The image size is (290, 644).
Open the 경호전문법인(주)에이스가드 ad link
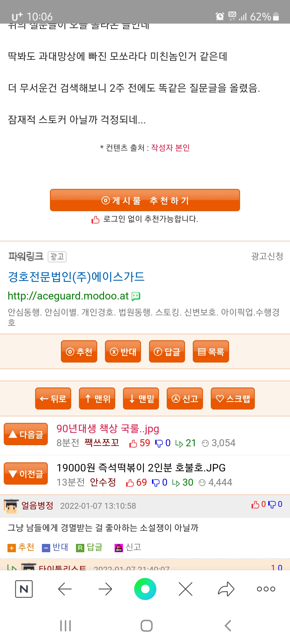pos(76,277)
